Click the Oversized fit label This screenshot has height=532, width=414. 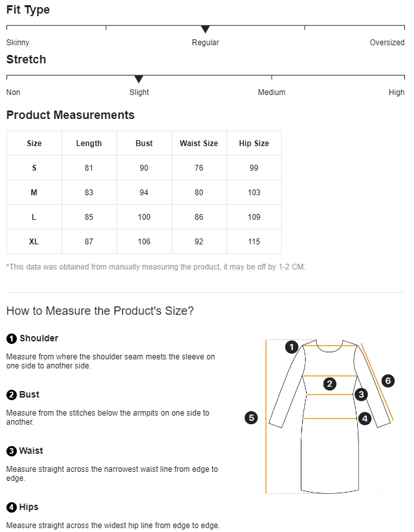387,43
